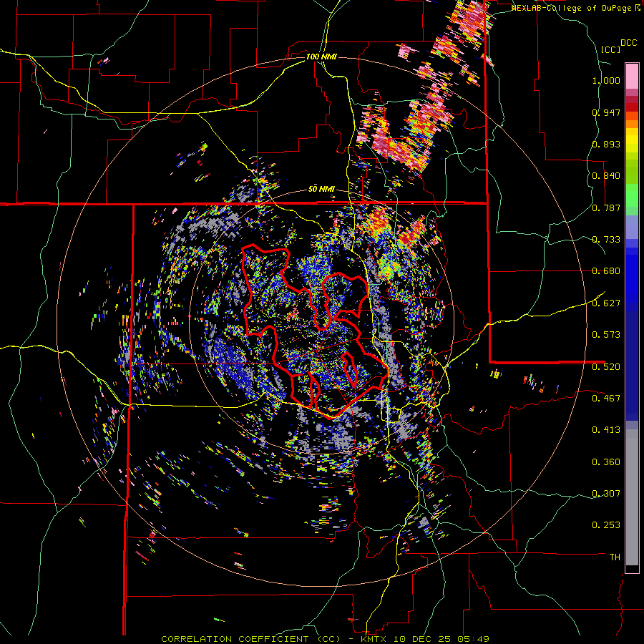Image resolution: width=644 pixels, height=644 pixels.
Task: Click the 0.253 scale value
Action: click(606, 525)
